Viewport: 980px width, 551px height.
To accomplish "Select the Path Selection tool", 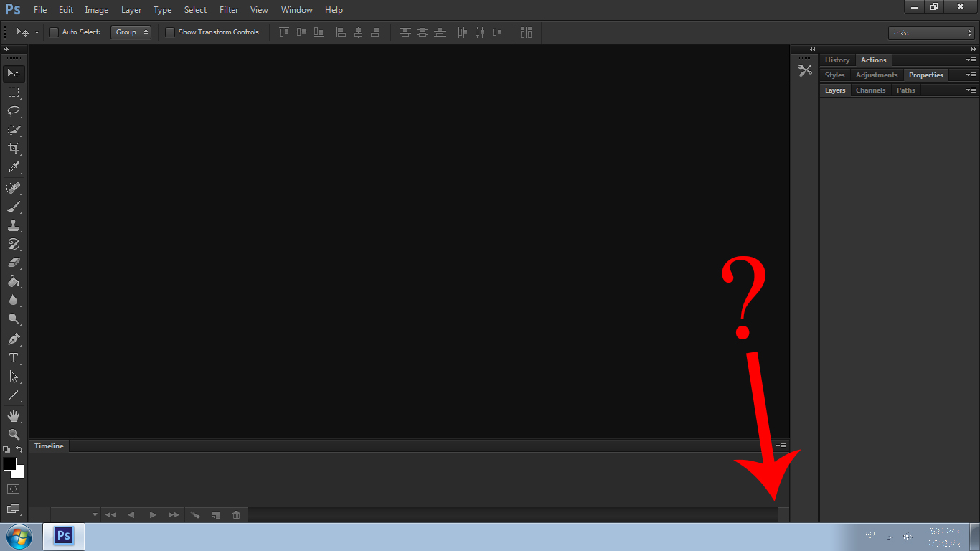I will tap(14, 377).
